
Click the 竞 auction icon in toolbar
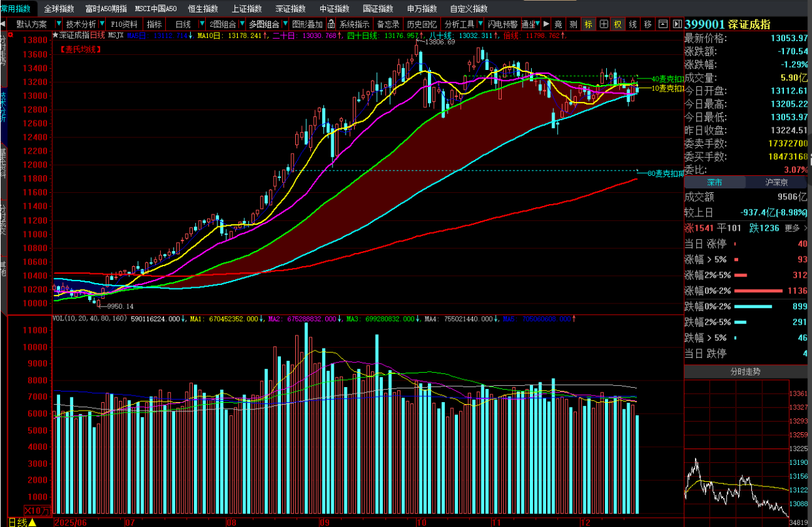pos(559,24)
